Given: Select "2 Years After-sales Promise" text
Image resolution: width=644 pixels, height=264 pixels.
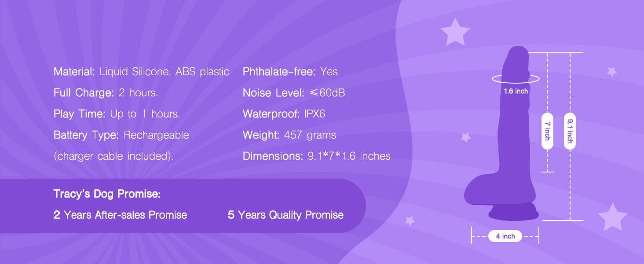Looking at the screenshot, I should [x=120, y=215].
